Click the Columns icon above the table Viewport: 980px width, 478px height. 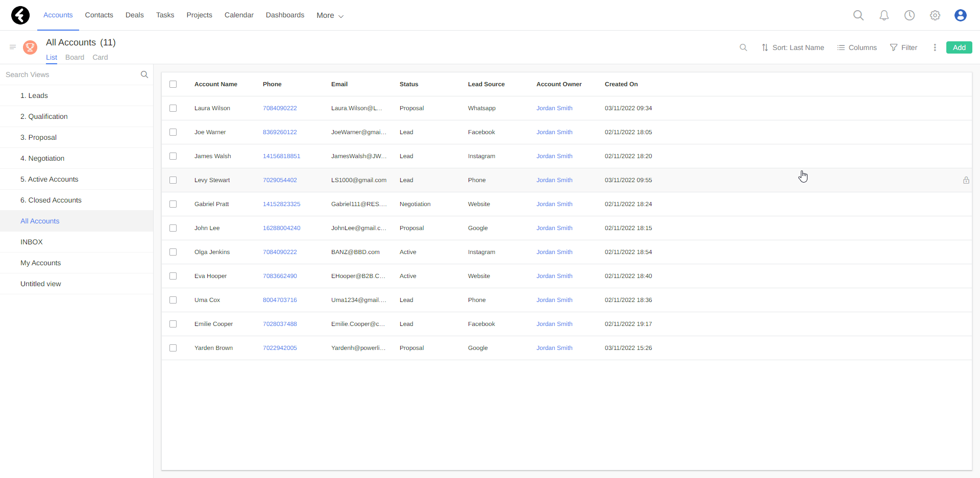[842, 47]
